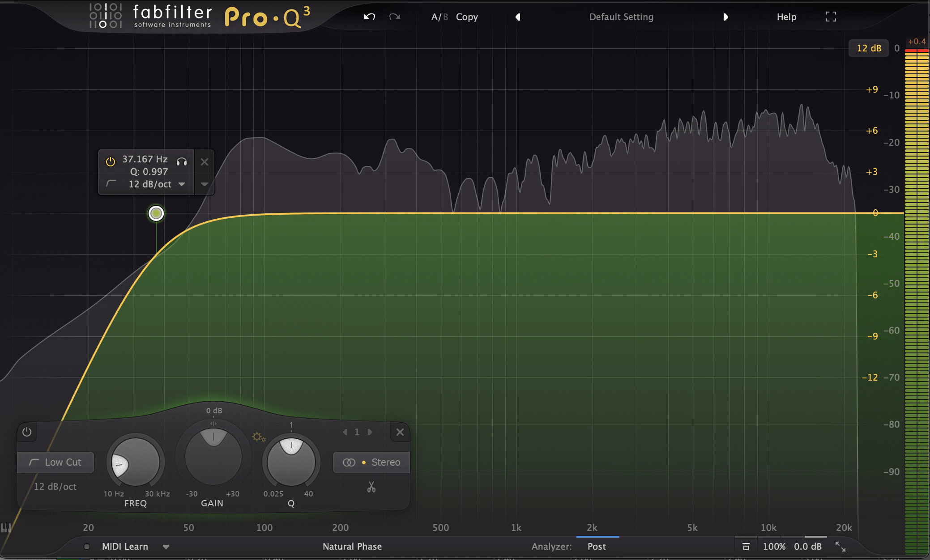
Task: Click the Q knob
Action: (x=291, y=462)
